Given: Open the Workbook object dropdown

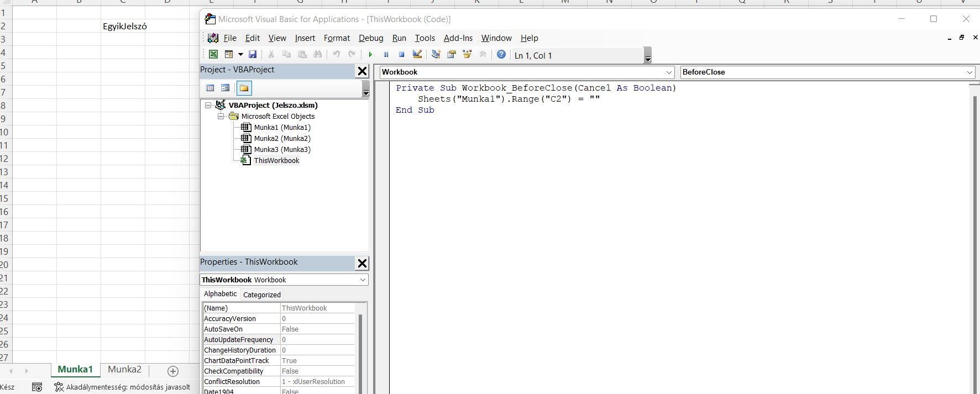Looking at the screenshot, I should click(x=669, y=72).
